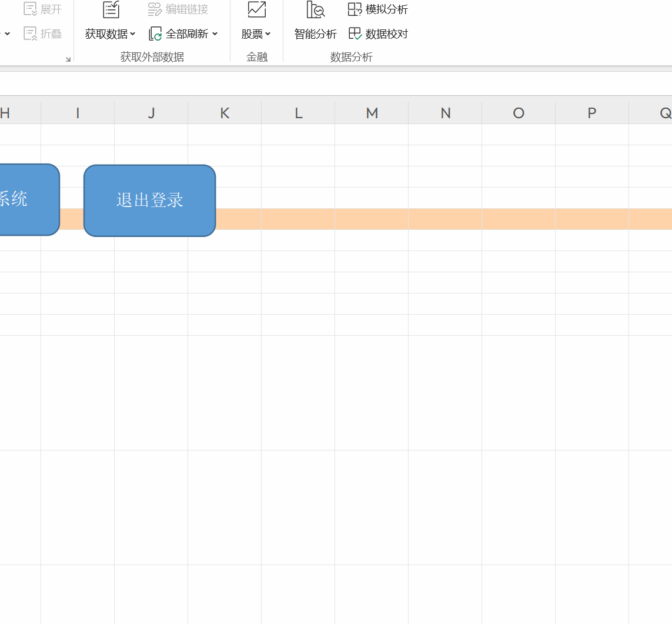Click the 展开 (expand) outline icon
Viewport: 672px width, 624px height.
tap(31, 9)
